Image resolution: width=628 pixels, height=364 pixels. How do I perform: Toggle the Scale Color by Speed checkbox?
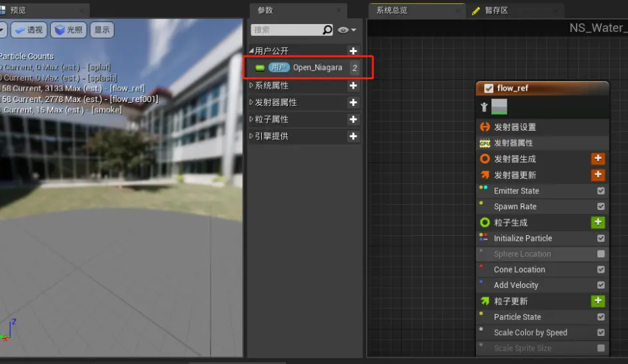tap(601, 333)
